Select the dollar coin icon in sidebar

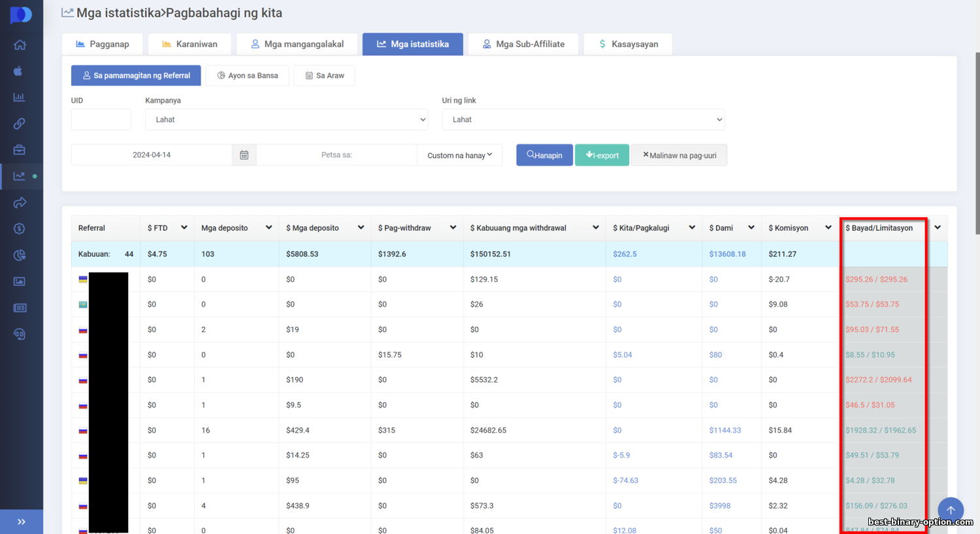click(20, 228)
